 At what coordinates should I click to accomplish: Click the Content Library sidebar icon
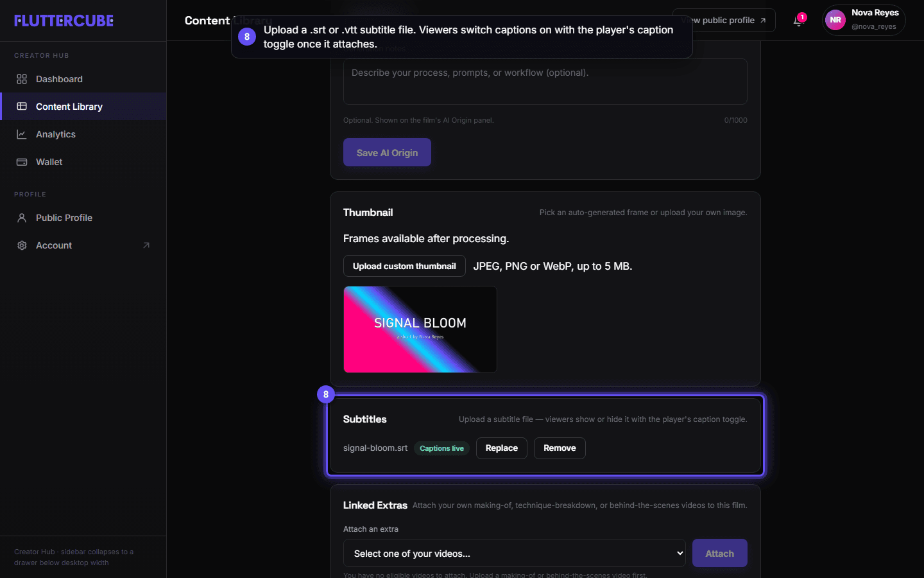click(22, 107)
